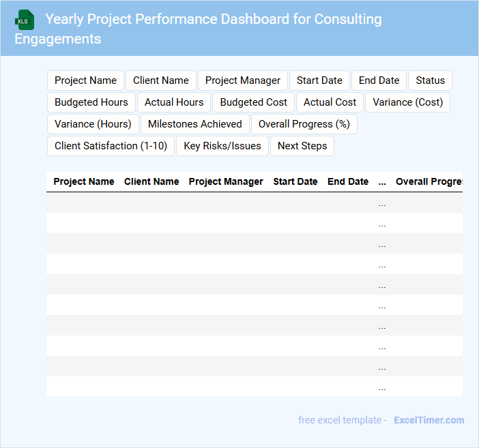
Task: Select the Budgeted Hours tag
Action: (x=91, y=102)
